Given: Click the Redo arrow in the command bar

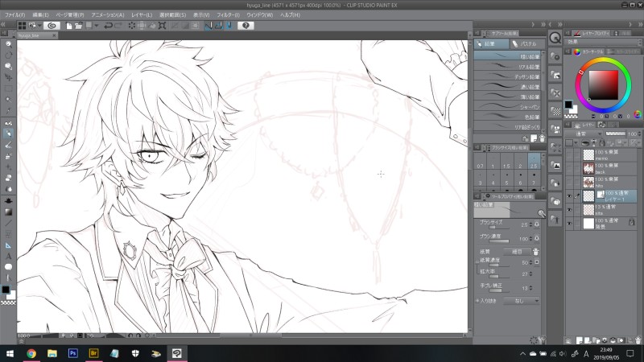Looking at the screenshot, I should pos(118,26).
